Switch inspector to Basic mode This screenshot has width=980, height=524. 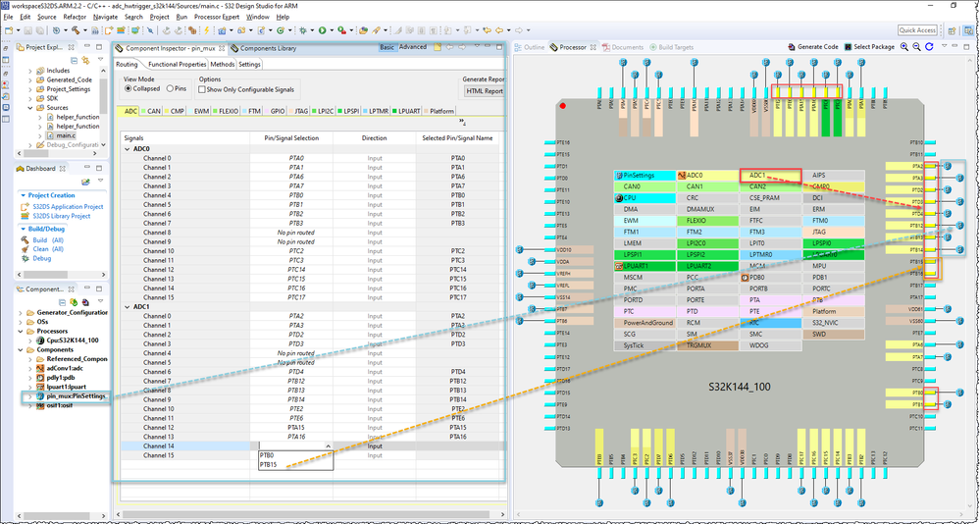(387, 47)
